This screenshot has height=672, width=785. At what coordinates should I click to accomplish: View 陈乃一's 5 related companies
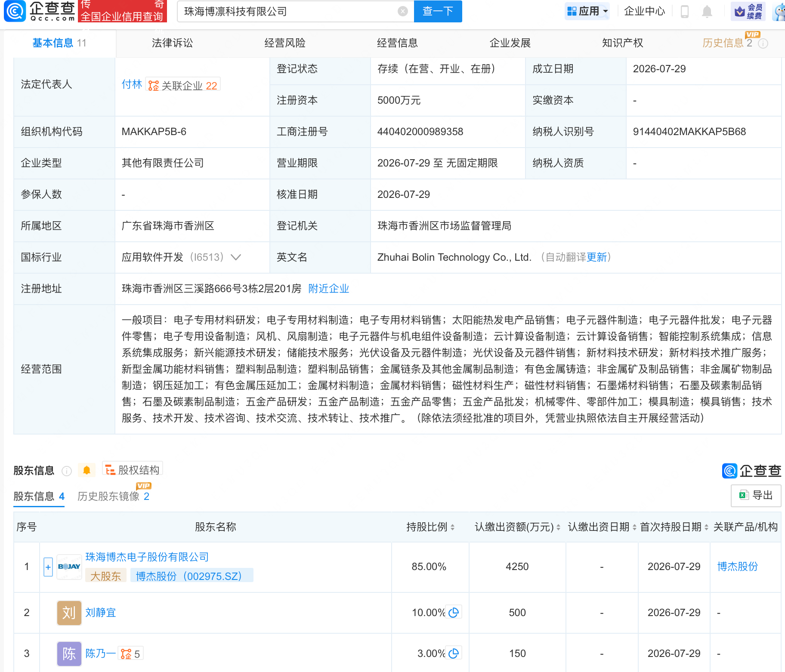pos(131,654)
